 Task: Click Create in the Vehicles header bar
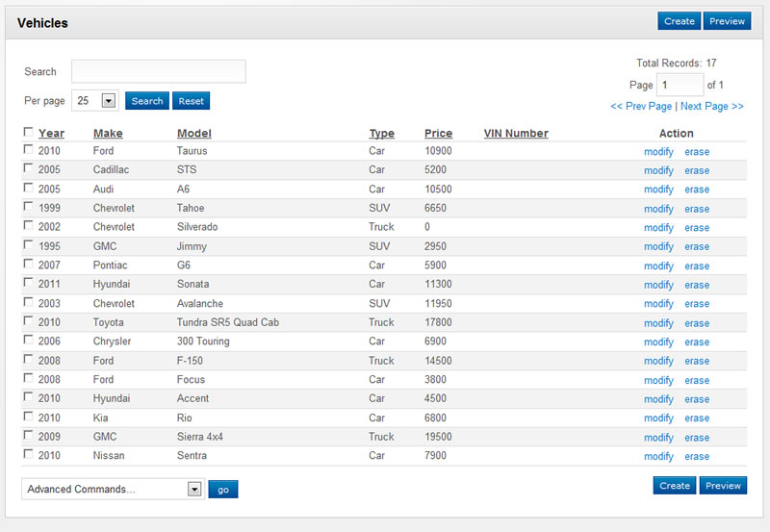click(679, 21)
